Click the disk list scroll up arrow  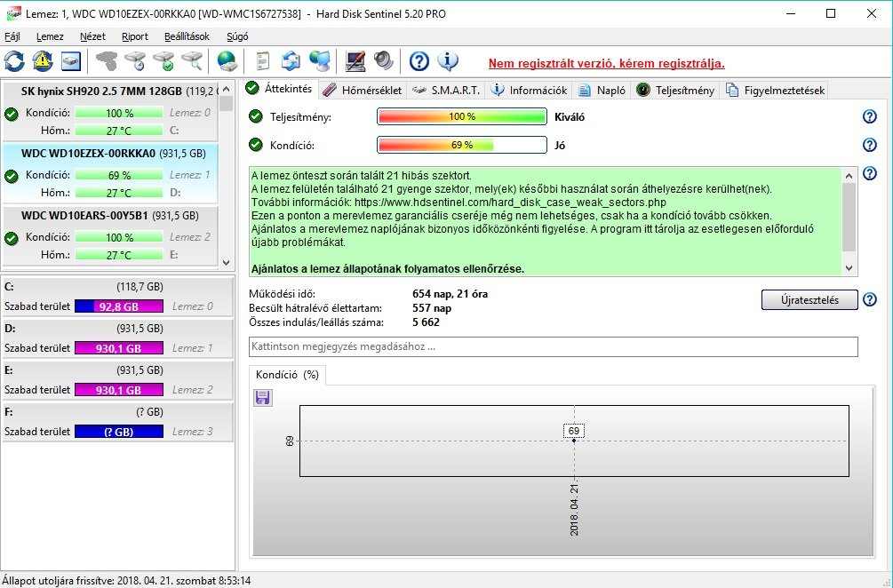(x=226, y=89)
